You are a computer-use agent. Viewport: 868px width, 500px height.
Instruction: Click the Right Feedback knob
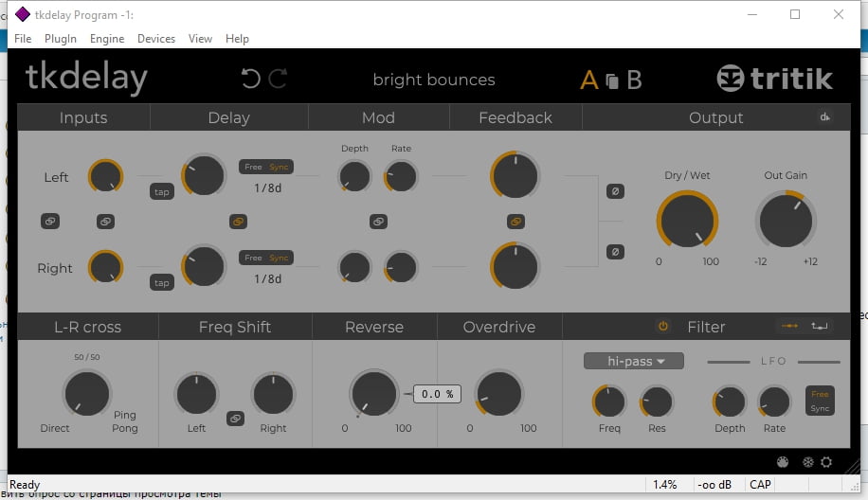point(515,267)
